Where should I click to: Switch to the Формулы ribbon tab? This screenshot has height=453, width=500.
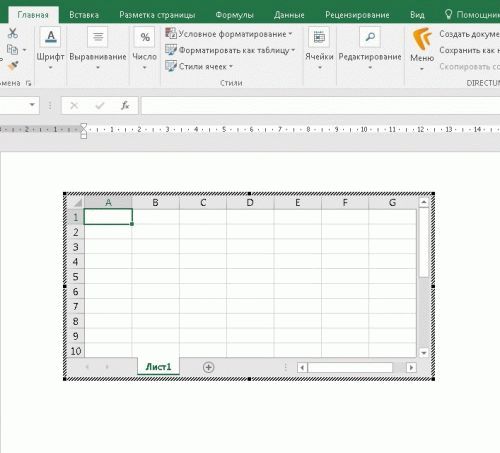pyautogui.click(x=234, y=15)
